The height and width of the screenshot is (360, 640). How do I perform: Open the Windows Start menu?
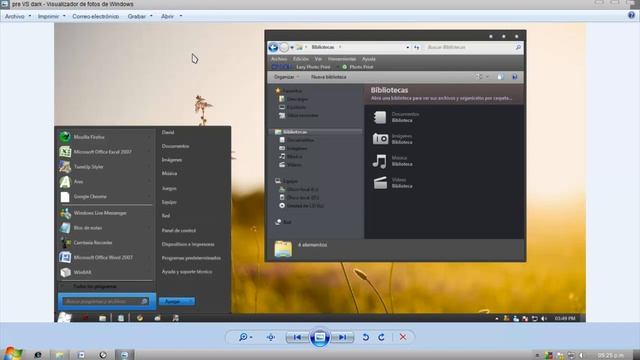click(12, 354)
